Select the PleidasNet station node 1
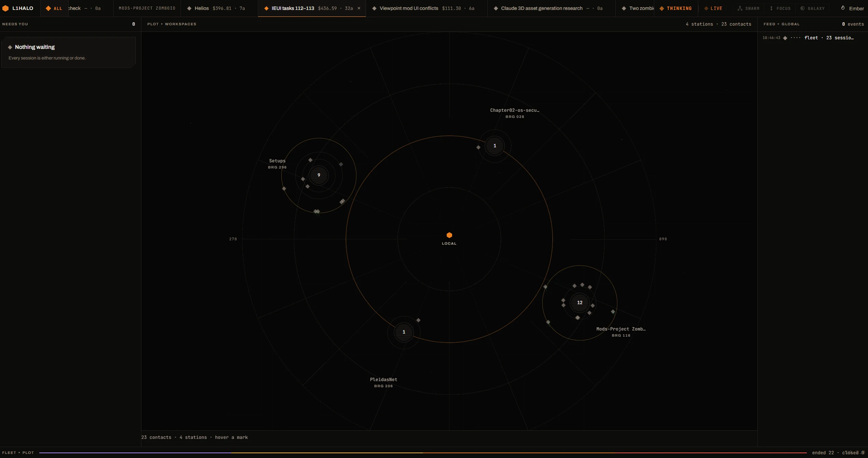Image resolution: width=868 pixels, height=458 pixels. coord(404,332)
